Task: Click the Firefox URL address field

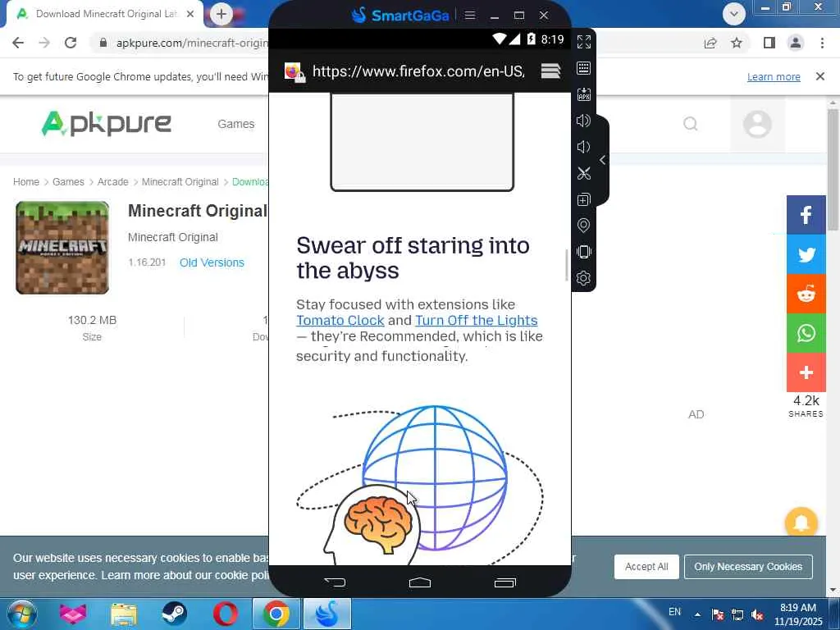Action: (418, 71)
